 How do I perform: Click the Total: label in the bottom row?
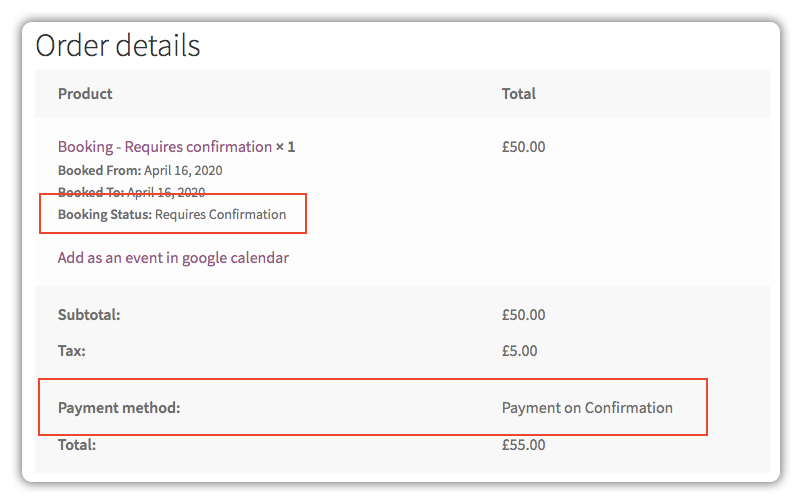click(x=77, y=445)
